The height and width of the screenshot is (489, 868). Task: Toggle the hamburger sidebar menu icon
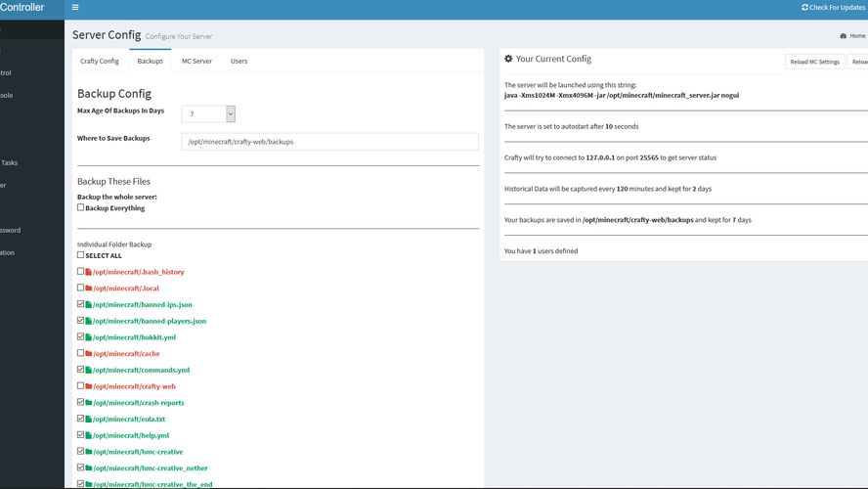(x=76, y=7)
